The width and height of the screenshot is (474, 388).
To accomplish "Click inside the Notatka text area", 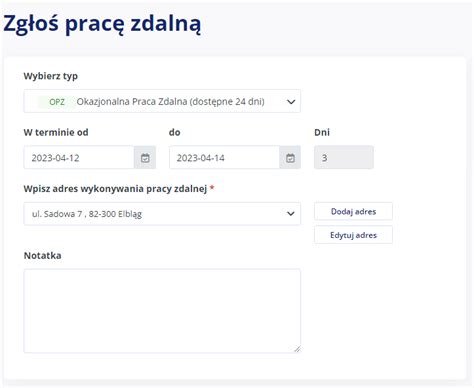I will point(162,311).
